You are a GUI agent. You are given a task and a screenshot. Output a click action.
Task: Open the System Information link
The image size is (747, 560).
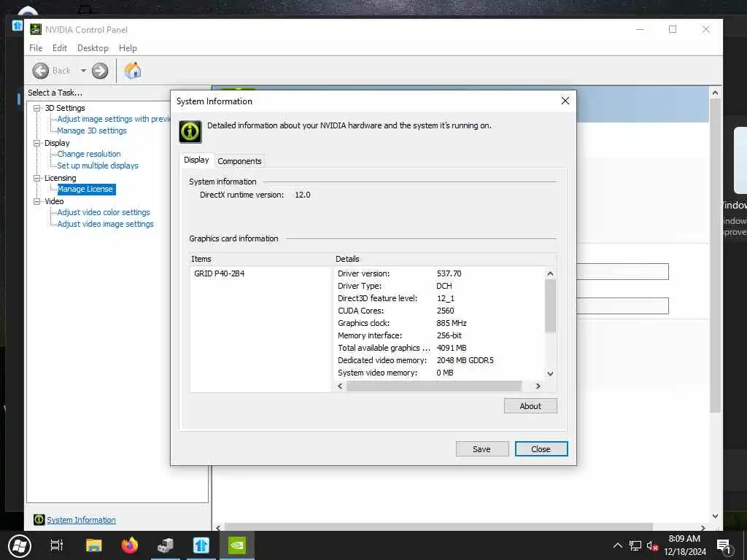click(81, 520)
